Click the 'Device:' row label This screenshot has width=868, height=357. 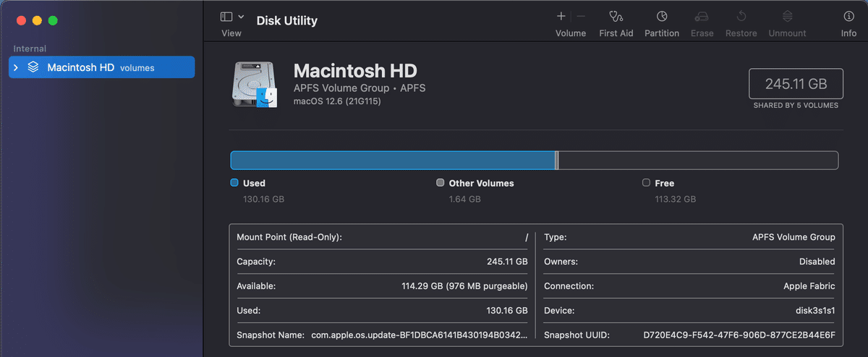[x=559, y=311]
